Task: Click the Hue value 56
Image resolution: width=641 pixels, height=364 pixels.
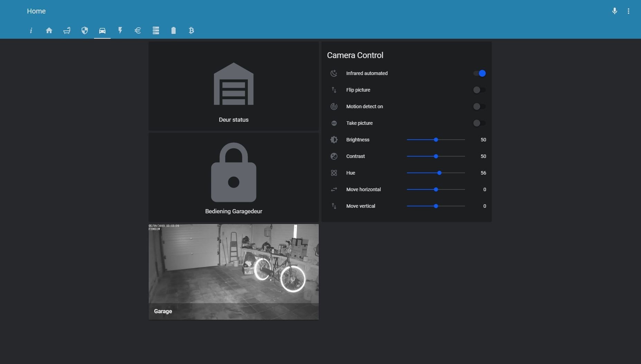Action: tap(483, 173)
